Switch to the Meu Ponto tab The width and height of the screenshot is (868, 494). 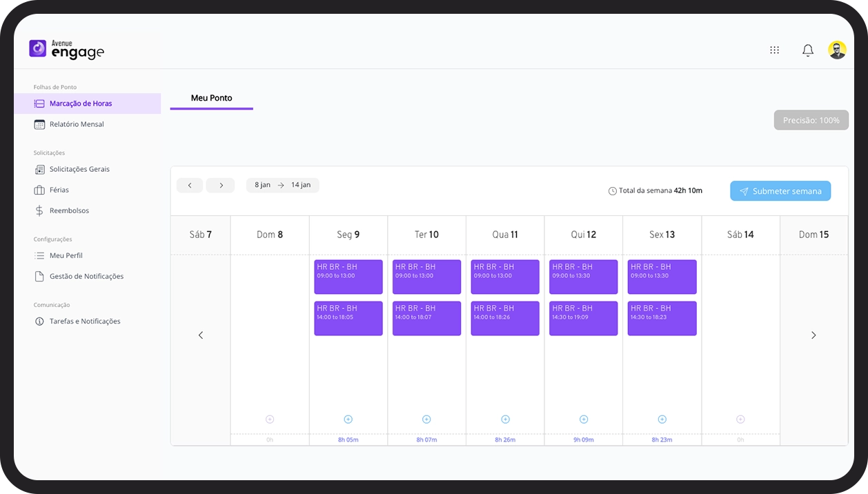pos(212,98)
